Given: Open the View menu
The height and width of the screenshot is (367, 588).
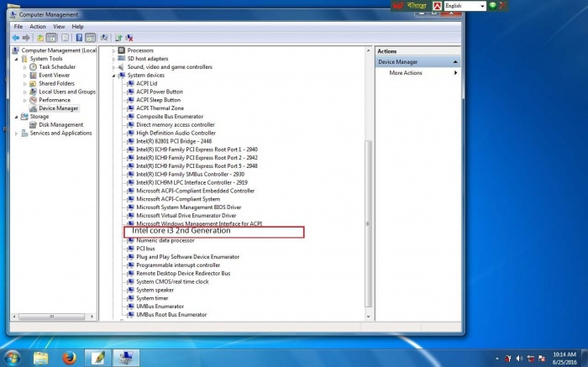Looking at the screenshot, I should coord(59,27).
